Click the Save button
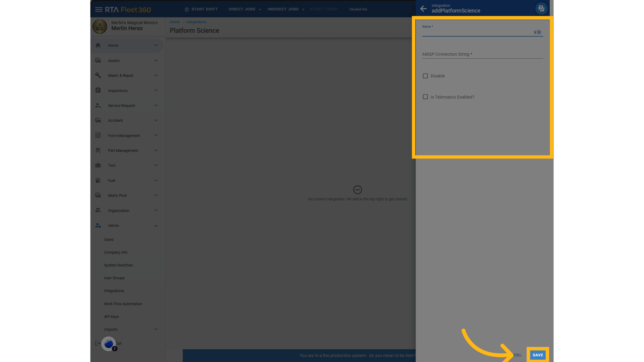The width and height of the screenshot is (644, 362). coord(538,355)
